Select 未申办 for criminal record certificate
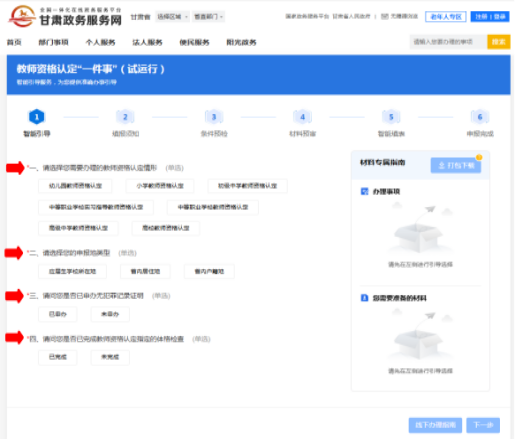Screen dimensions: 516x439 [x=110, y=314]
